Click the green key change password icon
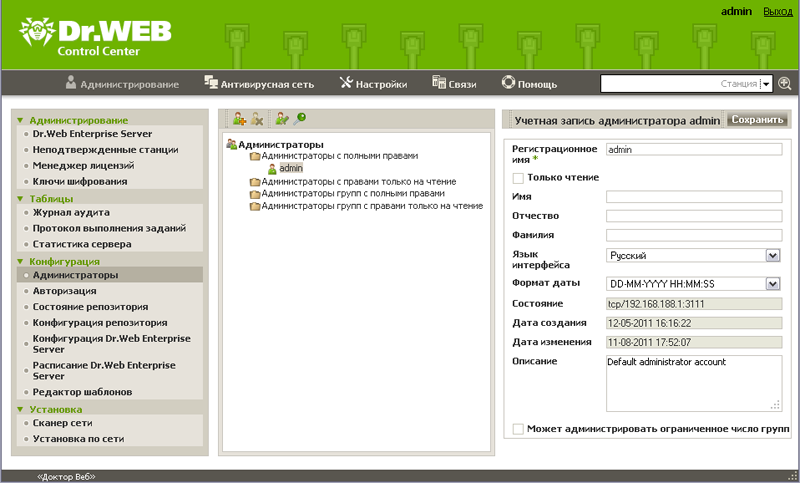Screen dimensions: 800x483 tap(299, 119)
